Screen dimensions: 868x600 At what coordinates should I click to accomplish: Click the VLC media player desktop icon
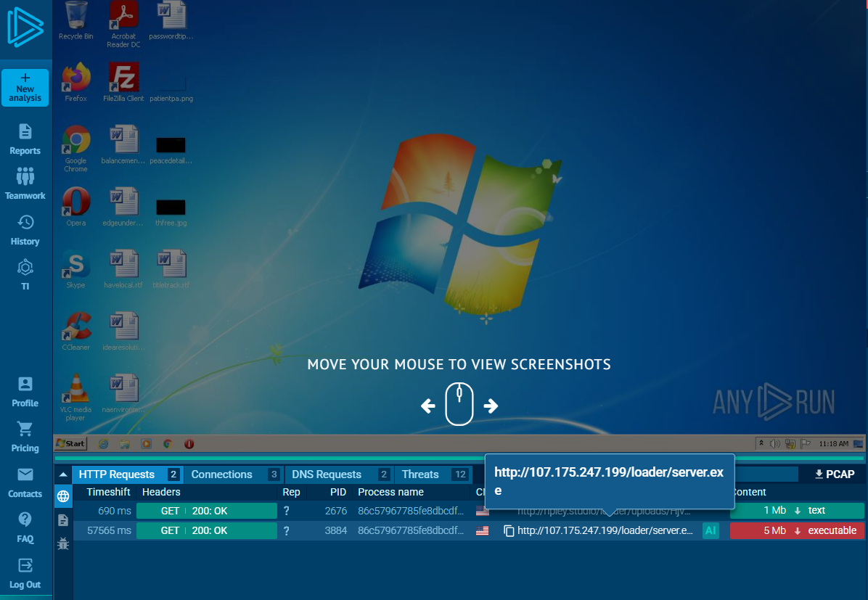[x=75, y=398]
